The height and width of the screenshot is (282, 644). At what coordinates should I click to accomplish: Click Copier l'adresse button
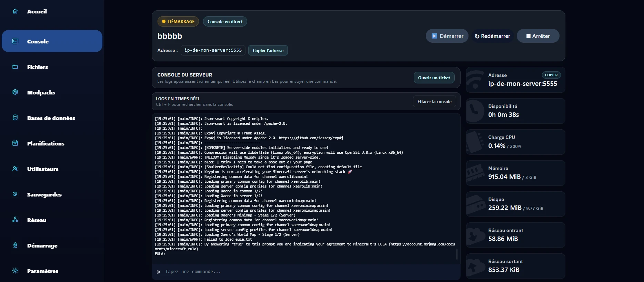268,50
